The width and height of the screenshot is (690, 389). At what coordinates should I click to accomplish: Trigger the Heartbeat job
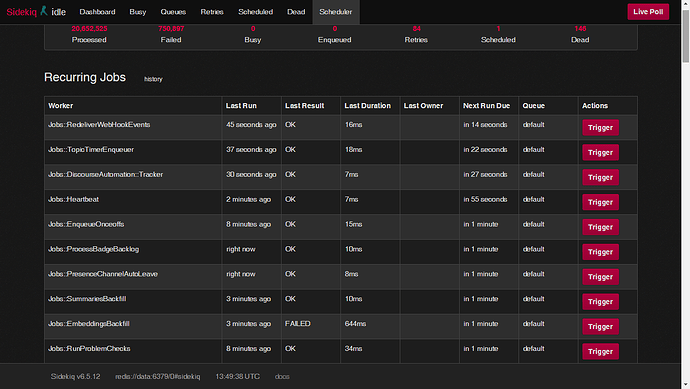600,202
